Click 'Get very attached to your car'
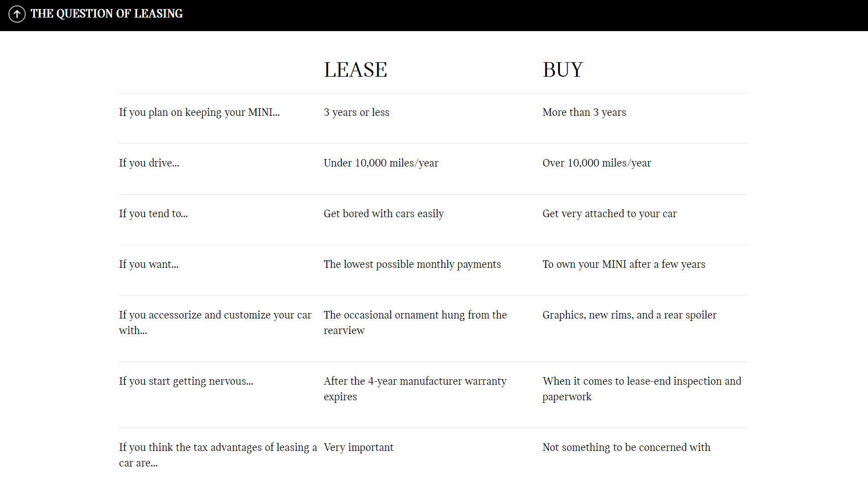The image size is (868, 478). [609, 214]
